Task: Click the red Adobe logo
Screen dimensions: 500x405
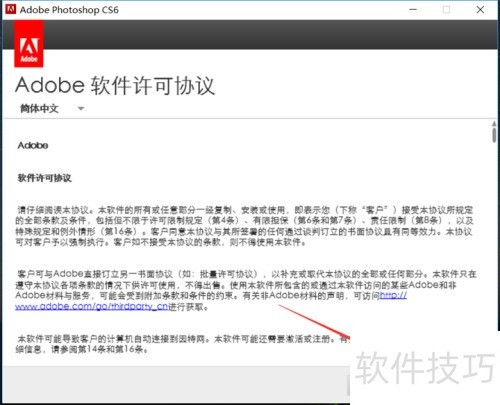Action: (x=29, y=44)
